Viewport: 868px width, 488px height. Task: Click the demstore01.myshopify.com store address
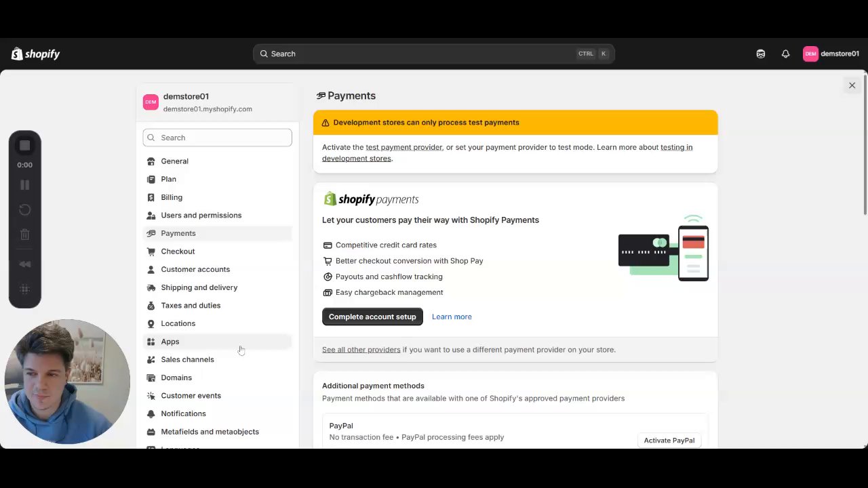tap(208, 109)
